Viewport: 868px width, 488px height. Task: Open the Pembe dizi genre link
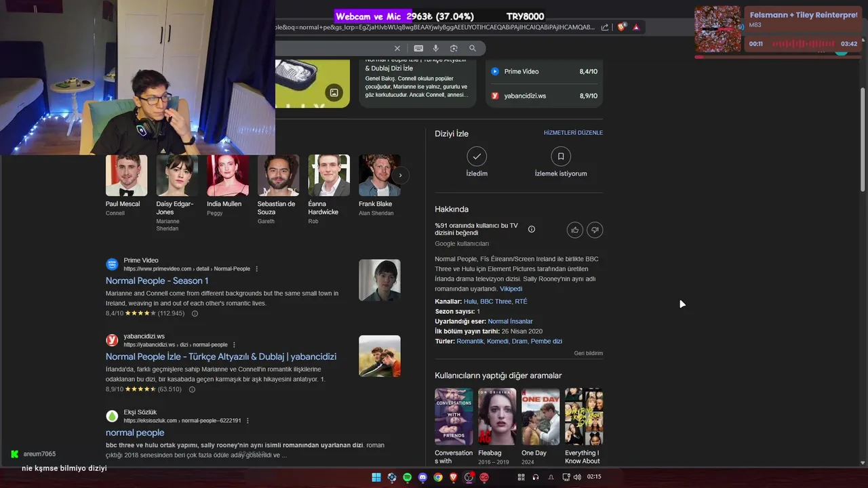[x=547, y=342]
